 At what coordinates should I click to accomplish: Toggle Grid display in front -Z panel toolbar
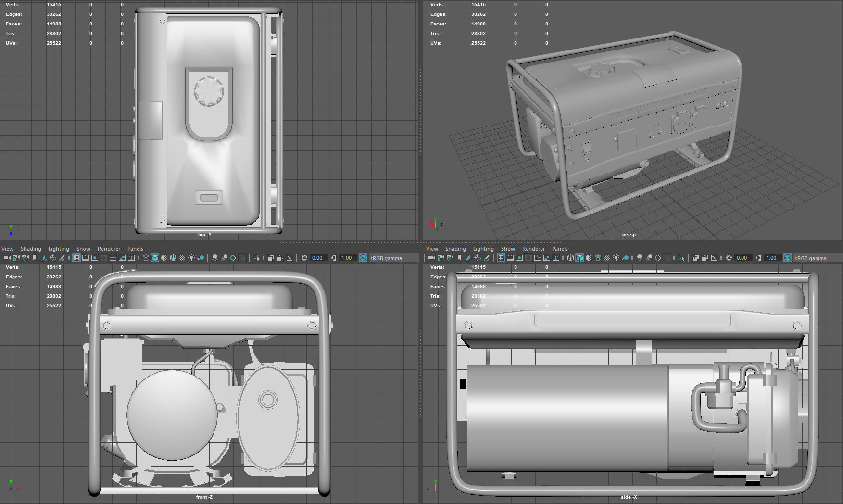[76, 258]
